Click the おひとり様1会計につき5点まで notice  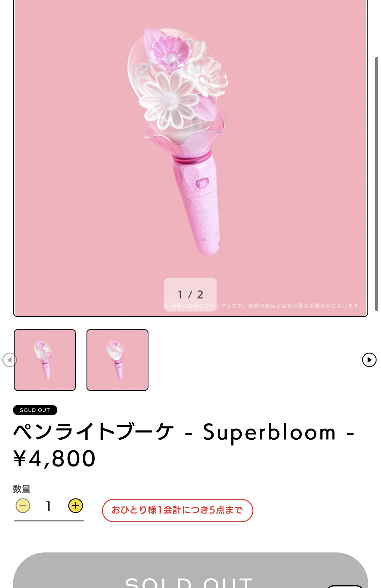click(177, 510)
